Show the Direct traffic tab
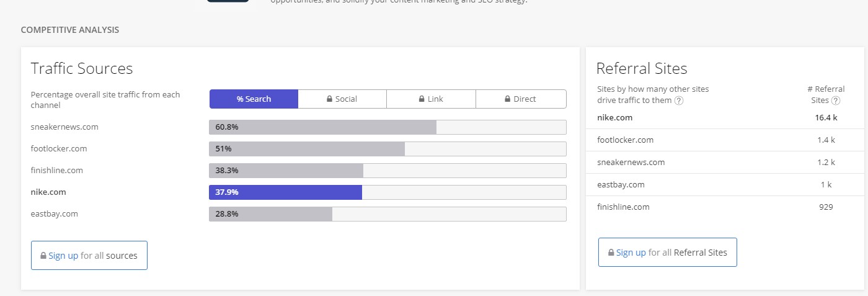The width and height of the screenshot is (868, 296). coord(521,99)
